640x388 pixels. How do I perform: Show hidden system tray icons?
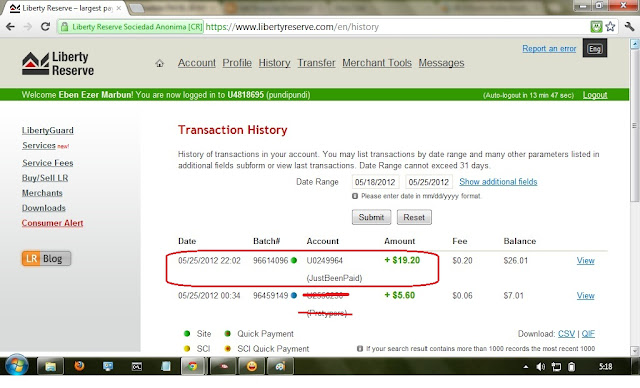tap(526, 367)
